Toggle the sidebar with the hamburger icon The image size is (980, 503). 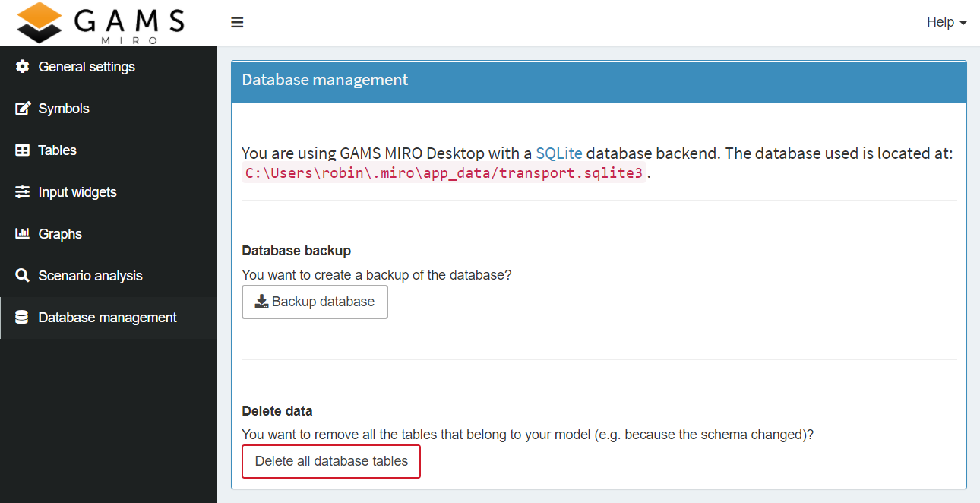coord(237,22)
